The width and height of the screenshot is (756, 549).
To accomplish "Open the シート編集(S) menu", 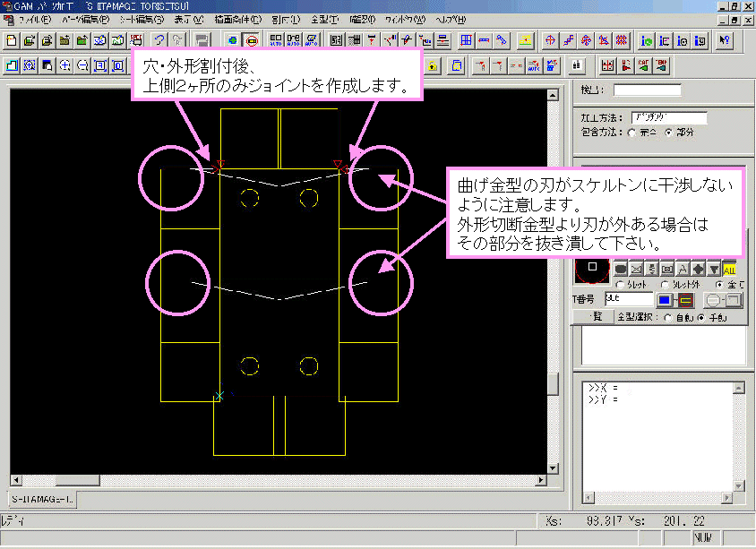I will [142, 20].
